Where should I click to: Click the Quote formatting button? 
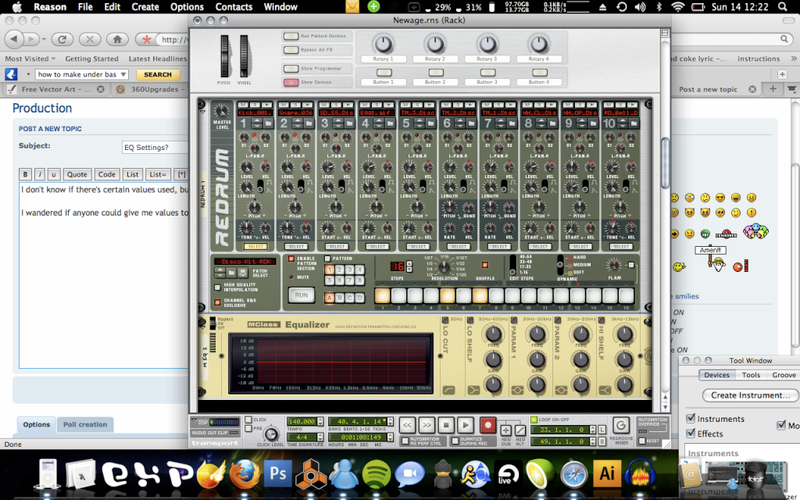pyautogui.click(x=77, y=174)
